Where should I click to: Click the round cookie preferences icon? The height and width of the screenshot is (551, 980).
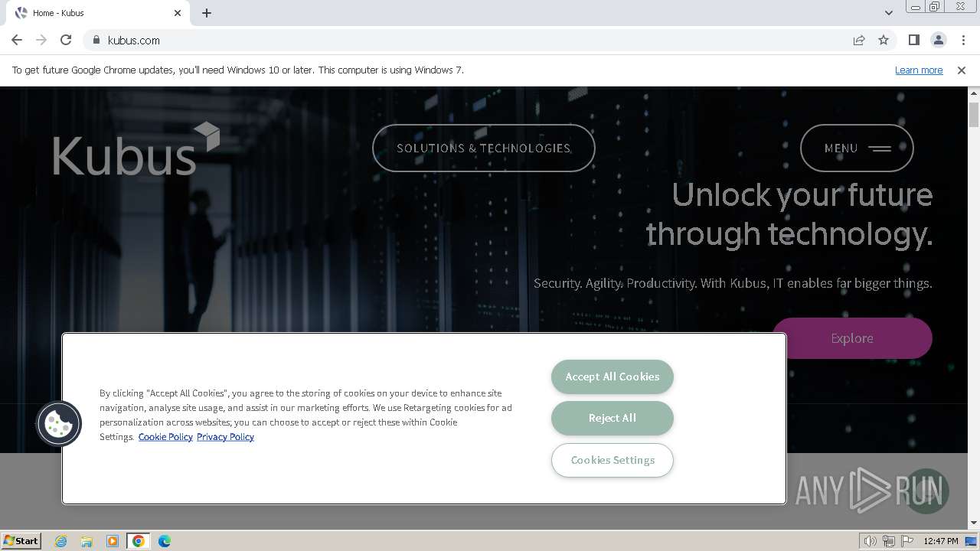(59, 424)
